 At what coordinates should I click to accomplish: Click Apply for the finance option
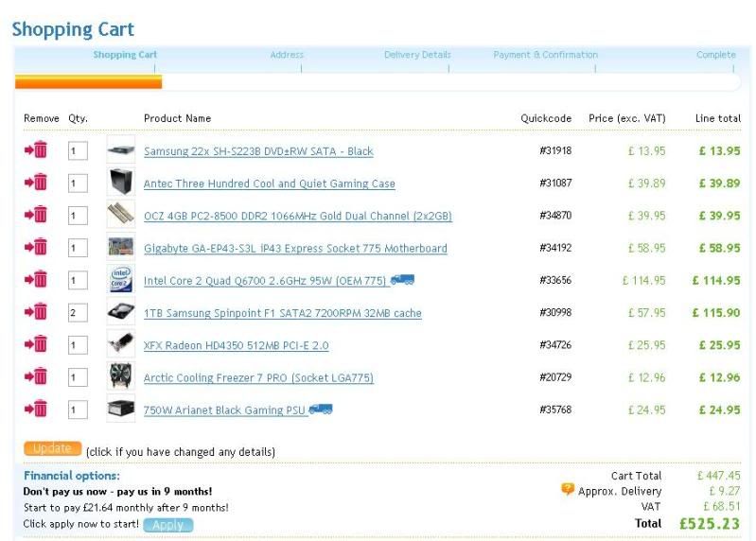point(167,525)
